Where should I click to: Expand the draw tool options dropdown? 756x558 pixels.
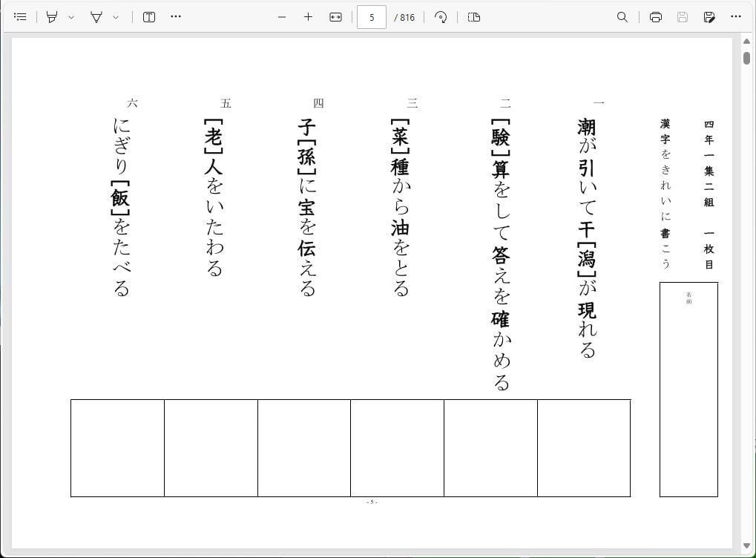point(116,17)
